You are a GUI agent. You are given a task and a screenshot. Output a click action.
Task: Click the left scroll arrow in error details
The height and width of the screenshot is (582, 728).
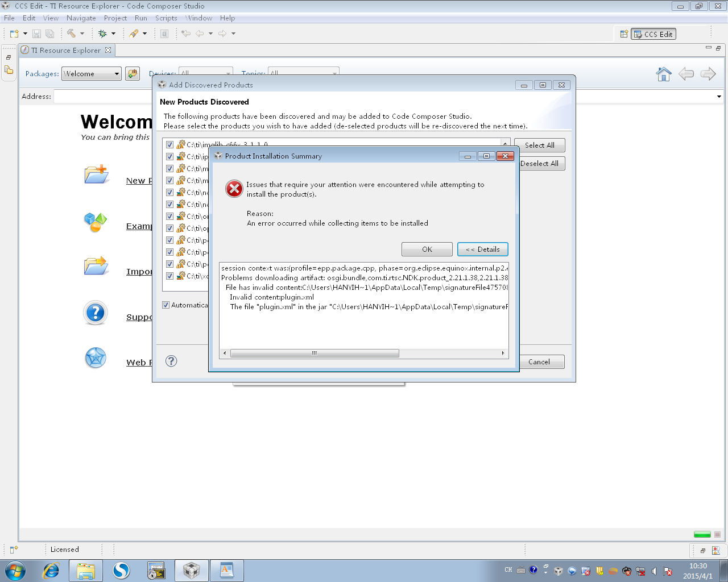point(225,353)
